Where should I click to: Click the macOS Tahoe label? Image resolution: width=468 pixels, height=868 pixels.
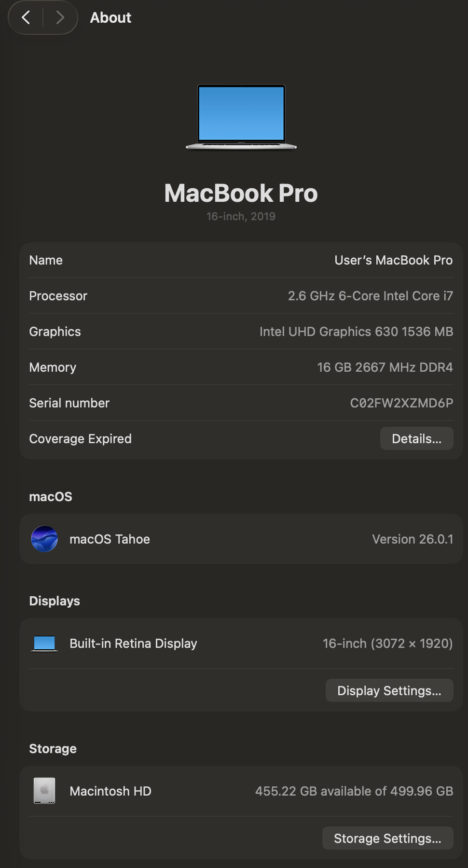(110, 539)
